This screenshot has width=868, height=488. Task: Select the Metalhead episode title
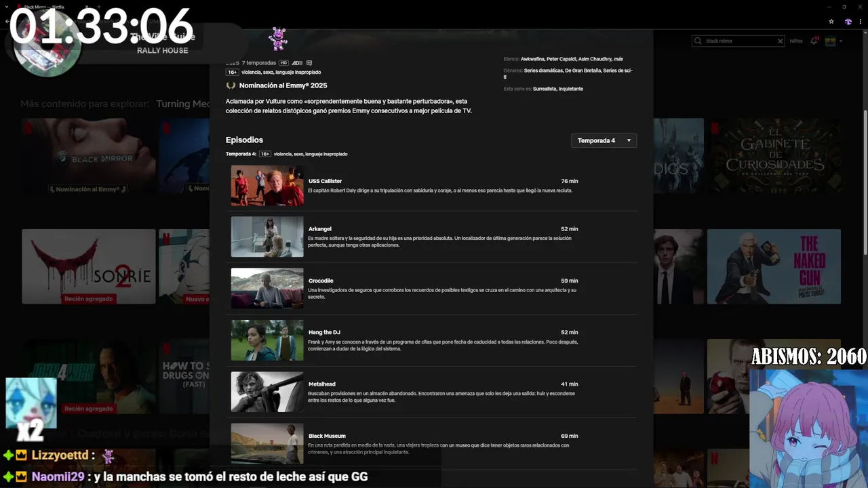pos(322,384)
